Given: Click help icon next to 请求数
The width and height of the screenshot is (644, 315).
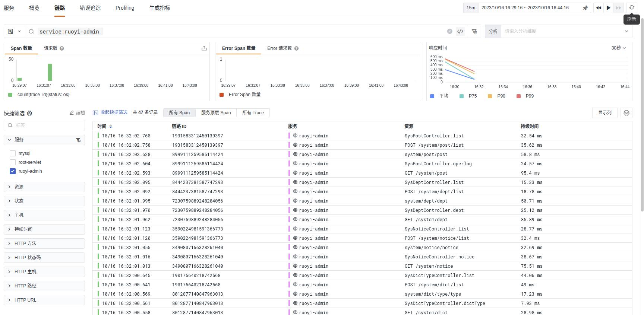Looking at the screenshot, I should coord(62,48).
